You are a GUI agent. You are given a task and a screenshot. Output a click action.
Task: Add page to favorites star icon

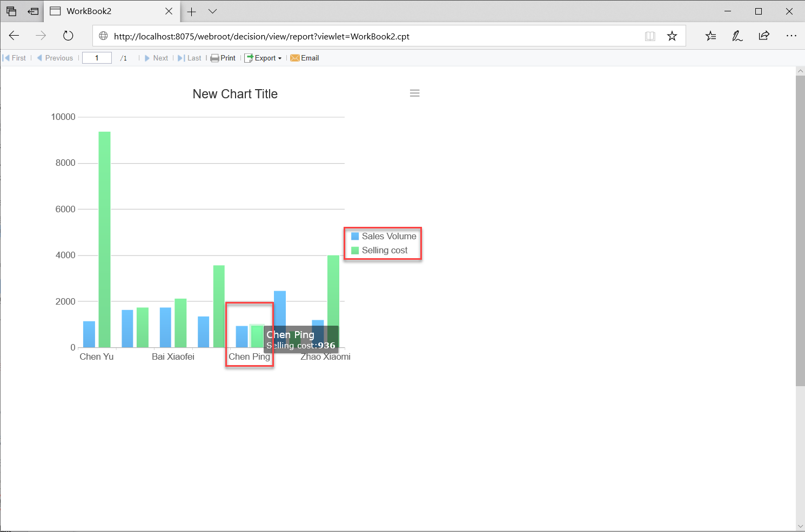pyautogui.click(x=672, y=36)
